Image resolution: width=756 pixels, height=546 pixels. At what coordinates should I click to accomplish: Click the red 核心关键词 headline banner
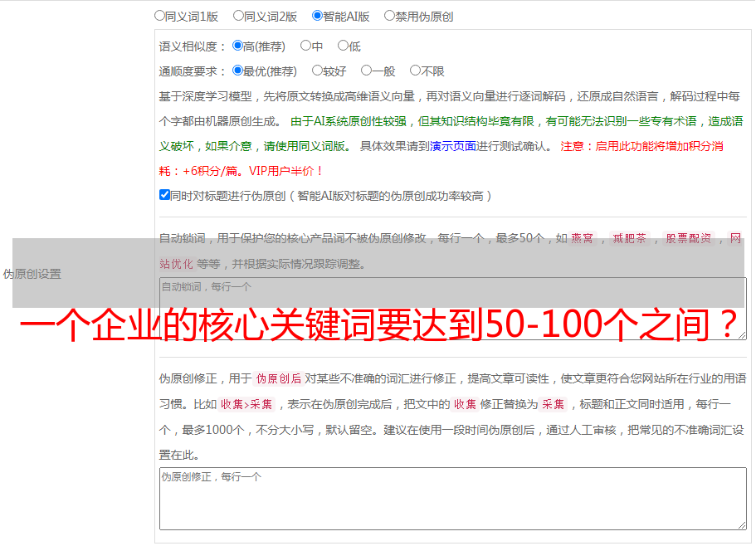point(378,325)
